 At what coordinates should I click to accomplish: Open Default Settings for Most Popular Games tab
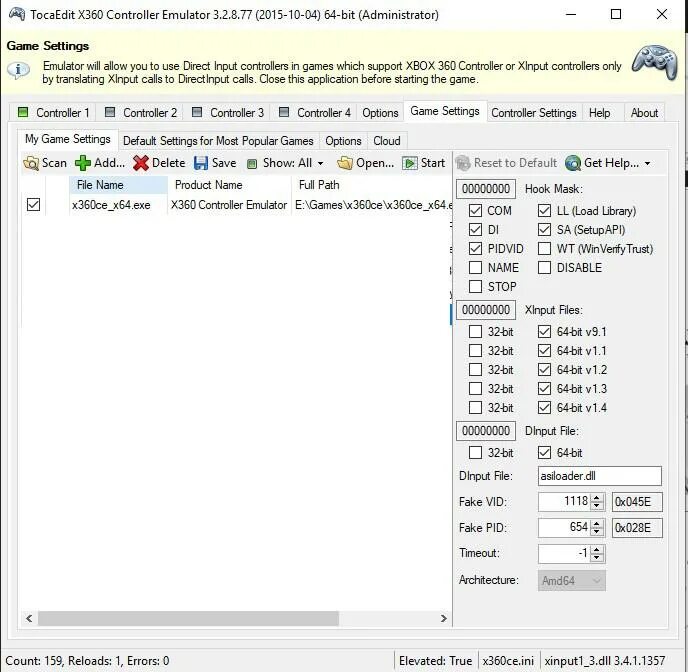tap(218, 141)
